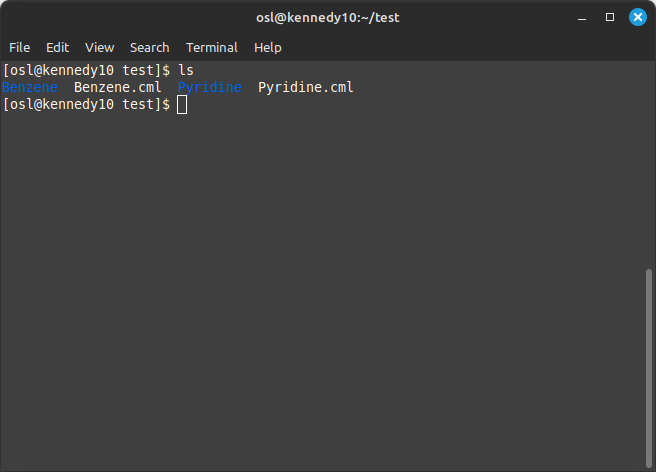Open the Search menu
Screen dimensions: 656x472
tap(149, 48)
